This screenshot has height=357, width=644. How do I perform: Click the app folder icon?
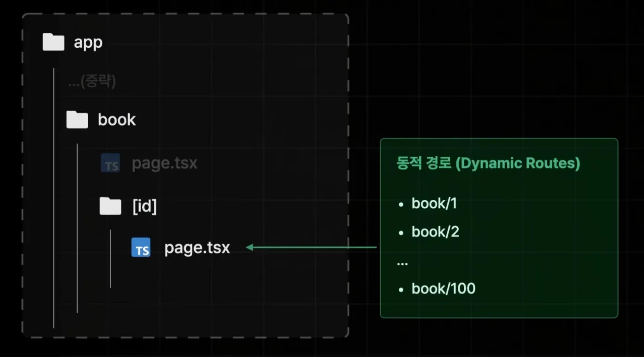(x=53, y=42)
